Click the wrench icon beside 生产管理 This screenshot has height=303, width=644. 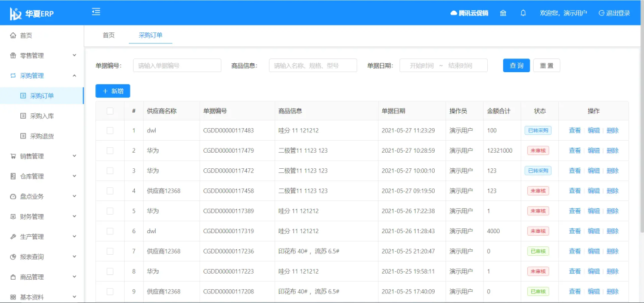tap(13, 236)
